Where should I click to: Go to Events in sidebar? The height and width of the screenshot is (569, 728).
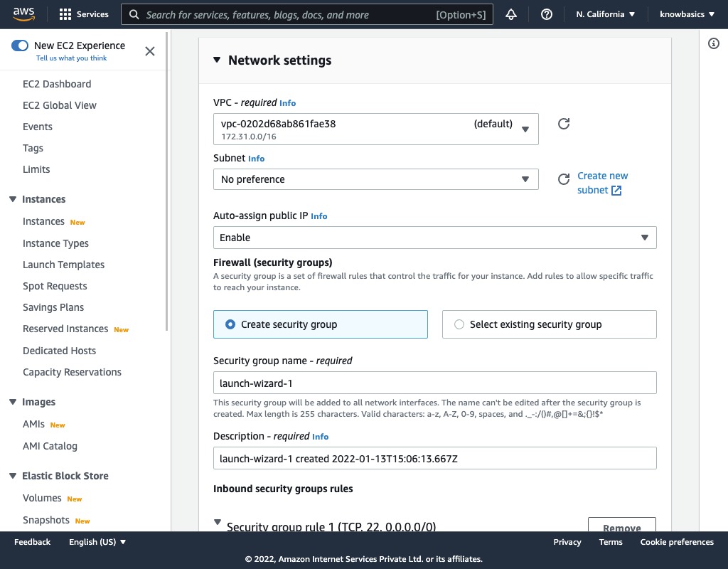[x=38, y=127]
